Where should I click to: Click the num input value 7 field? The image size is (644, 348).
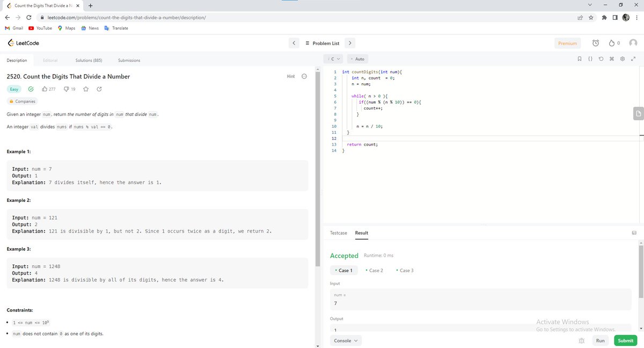click(x=480, y=304)
